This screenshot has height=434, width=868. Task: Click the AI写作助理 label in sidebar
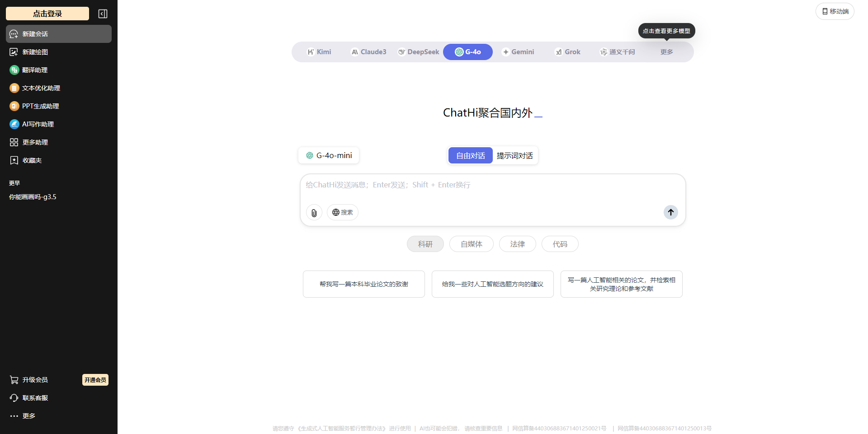tap(38, 124)
